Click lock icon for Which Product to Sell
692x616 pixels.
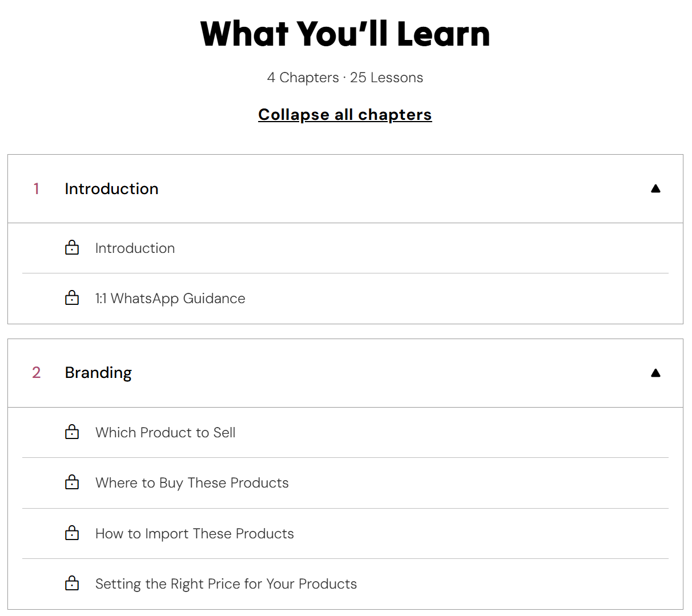point(72,432)
